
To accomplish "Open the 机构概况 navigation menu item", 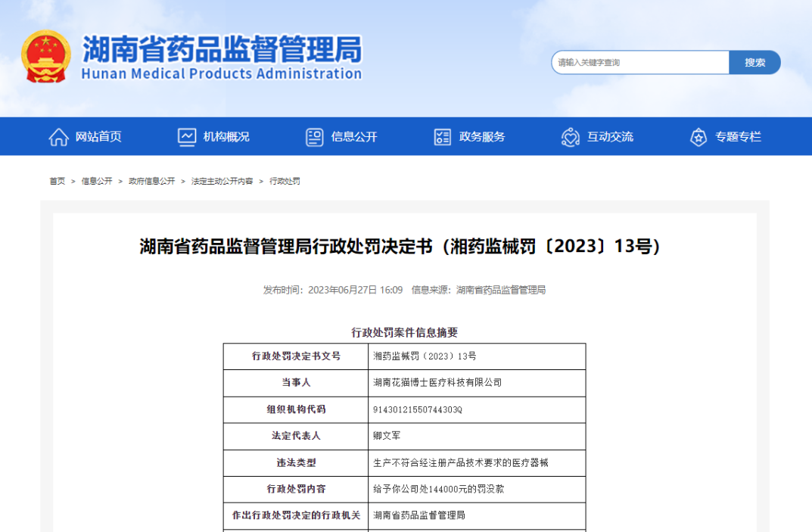I will (226, 137).
